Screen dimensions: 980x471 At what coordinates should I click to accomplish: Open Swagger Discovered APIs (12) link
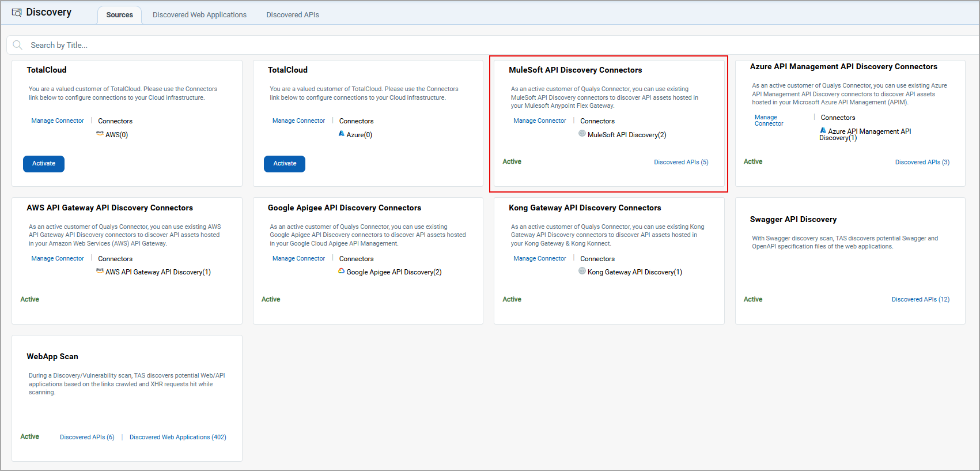(921, 300)
